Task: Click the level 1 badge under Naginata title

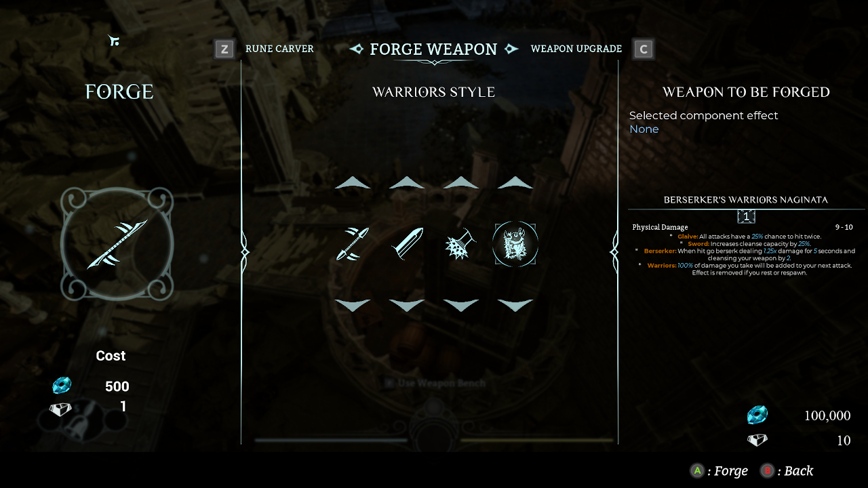Action: pos(746,217)
